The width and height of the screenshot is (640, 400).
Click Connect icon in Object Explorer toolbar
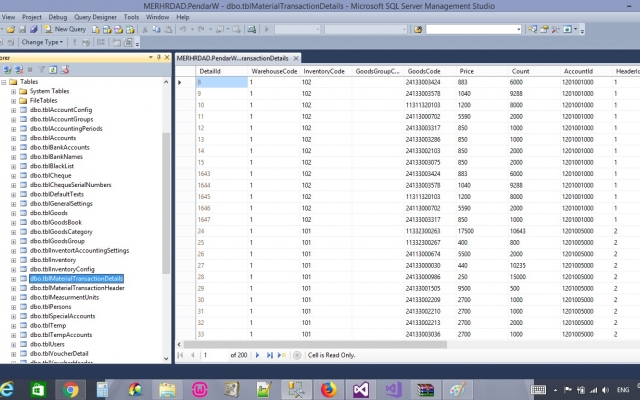coord(7,70)
